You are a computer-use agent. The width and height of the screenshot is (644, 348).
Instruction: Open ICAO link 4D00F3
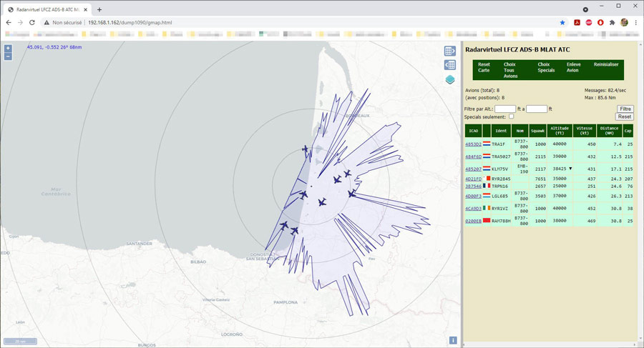(x=473, y=197)
